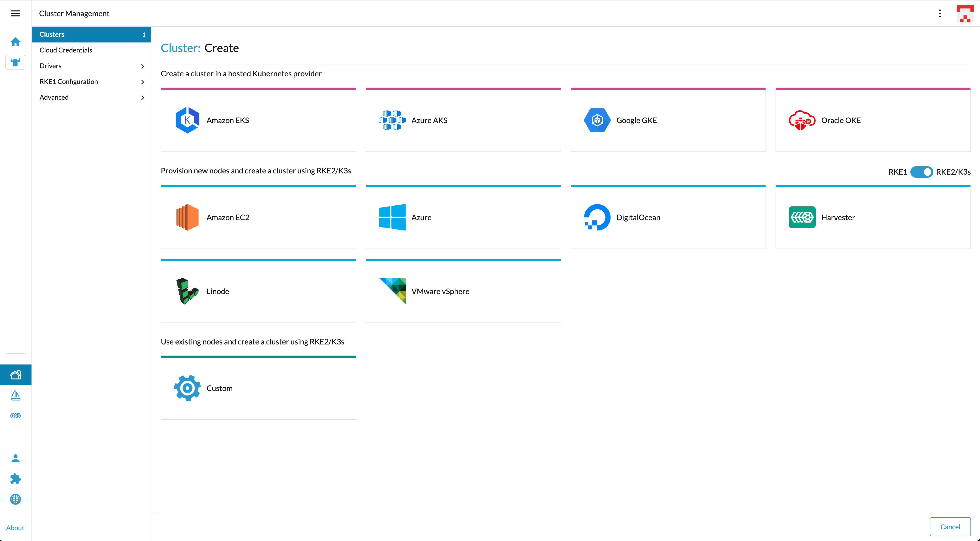Click the Linode cubes logo

[x=187, y=291]
